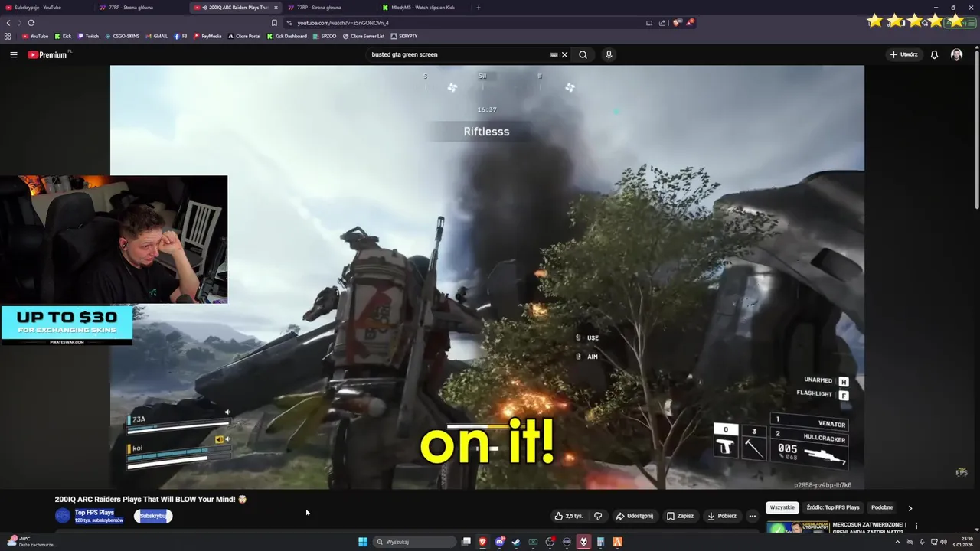Open Windows Start menu
This screenshot has width=980, height=551.
coord(363,542)
